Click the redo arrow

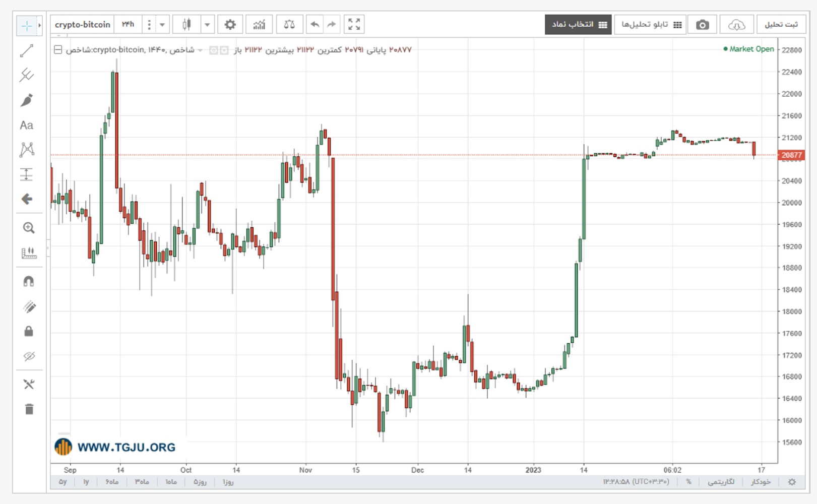click(331, 24)
